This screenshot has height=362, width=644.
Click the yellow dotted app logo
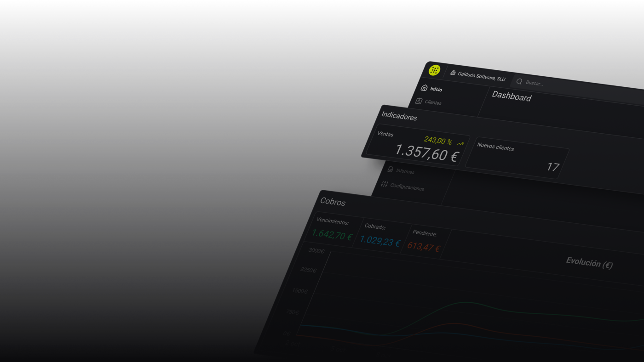pos(434,70)
